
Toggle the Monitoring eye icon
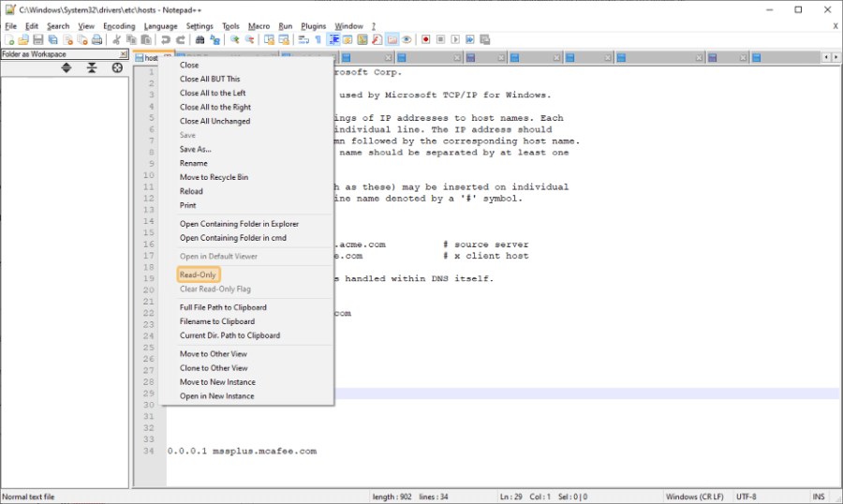click(407, 39)
